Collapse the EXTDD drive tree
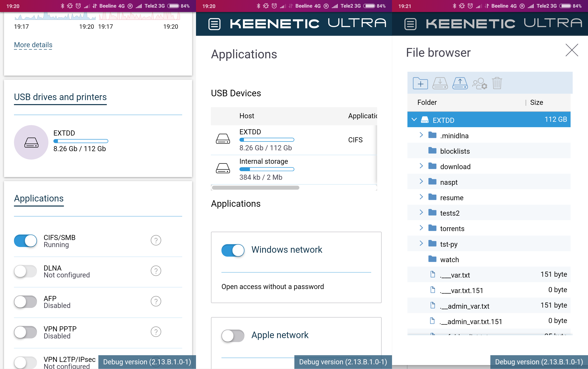This screenshot has height=369, width=588. pyautogui.click(x=414, y=120)
